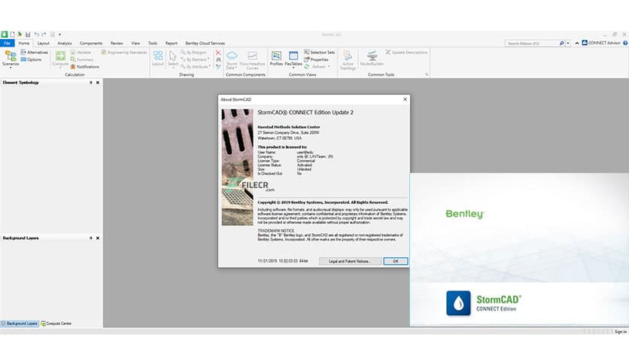Click the Save icon in quick access toolbar

[28, 35]
